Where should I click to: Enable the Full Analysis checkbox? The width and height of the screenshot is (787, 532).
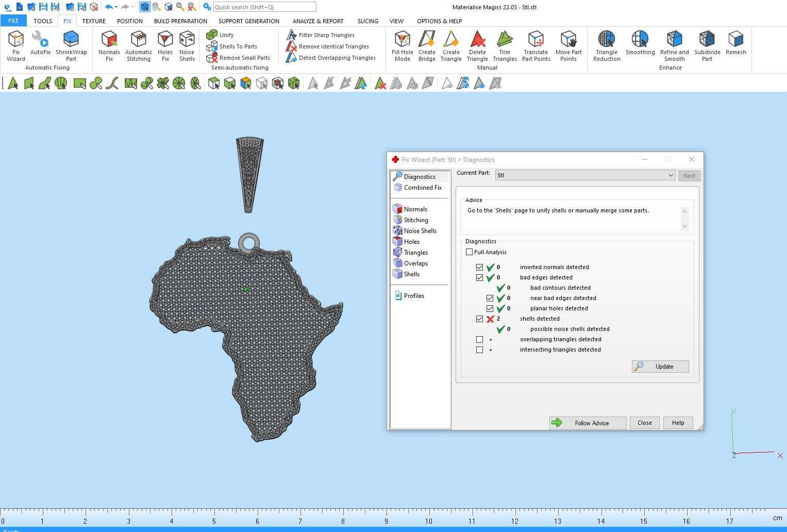470,252
